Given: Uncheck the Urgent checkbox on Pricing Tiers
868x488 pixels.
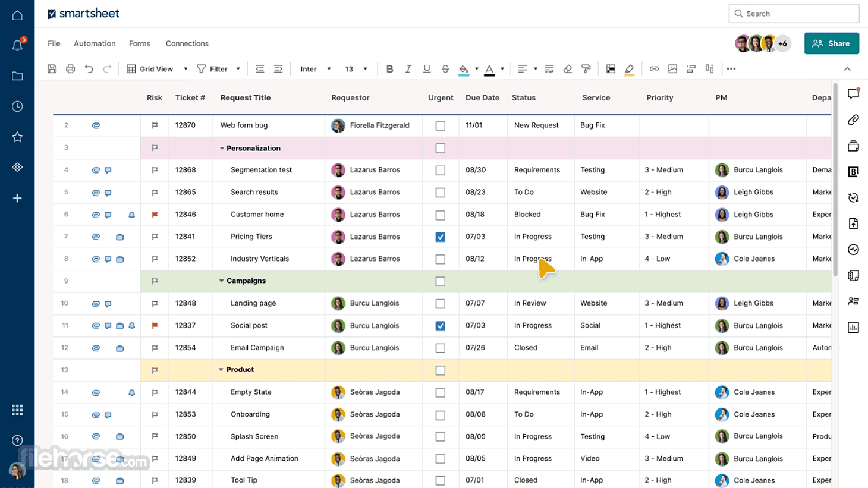Looking at the screenshot, I should click(440, 237).
